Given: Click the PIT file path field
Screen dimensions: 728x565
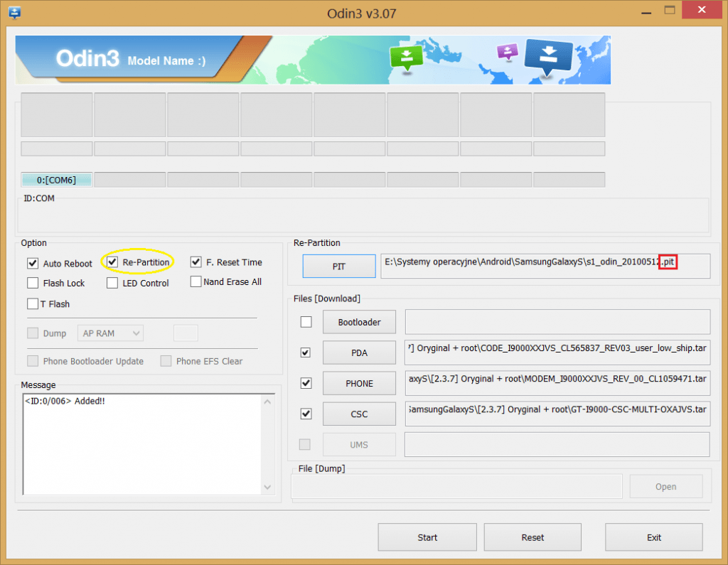Looking at the screenshot, I should [545, 266].
